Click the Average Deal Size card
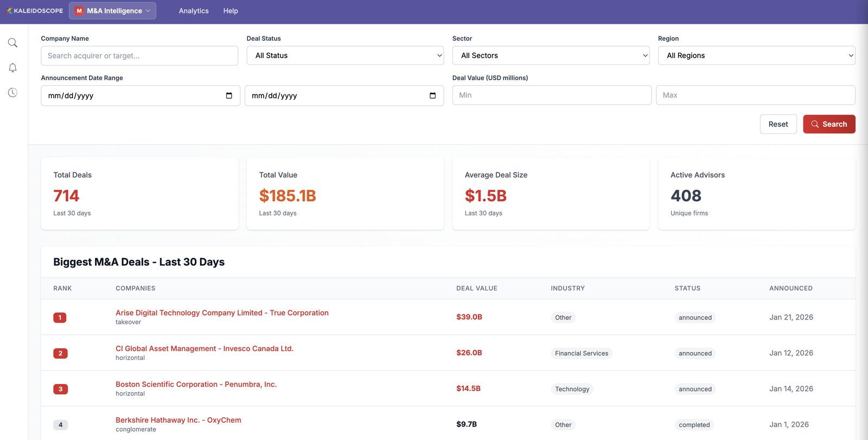The image size is (868, 440). [x=551, y=193]
